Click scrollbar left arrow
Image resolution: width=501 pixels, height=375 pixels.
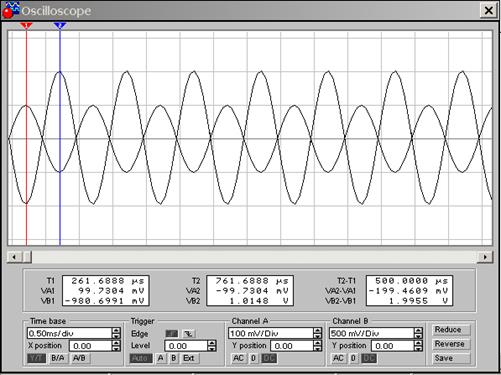[x=14, y=257]
